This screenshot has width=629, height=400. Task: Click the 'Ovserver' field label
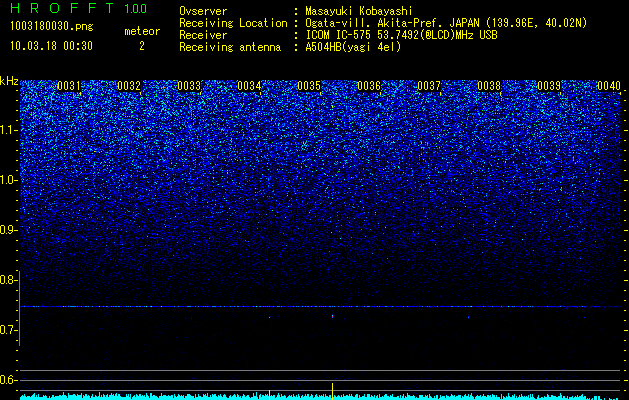tap(203, 11)
